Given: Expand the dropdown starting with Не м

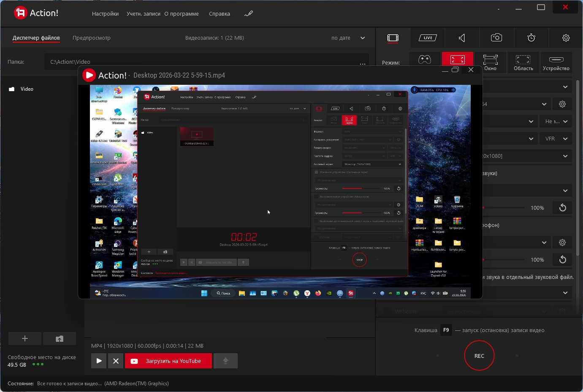Looking at the screenshot, I should [x=556, y=122].
